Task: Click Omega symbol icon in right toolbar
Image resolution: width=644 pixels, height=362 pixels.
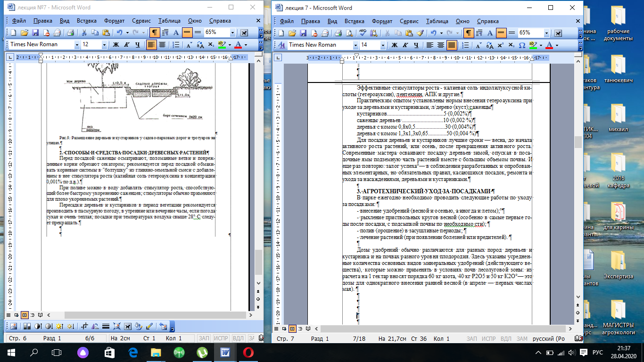Action: [522, 45]
